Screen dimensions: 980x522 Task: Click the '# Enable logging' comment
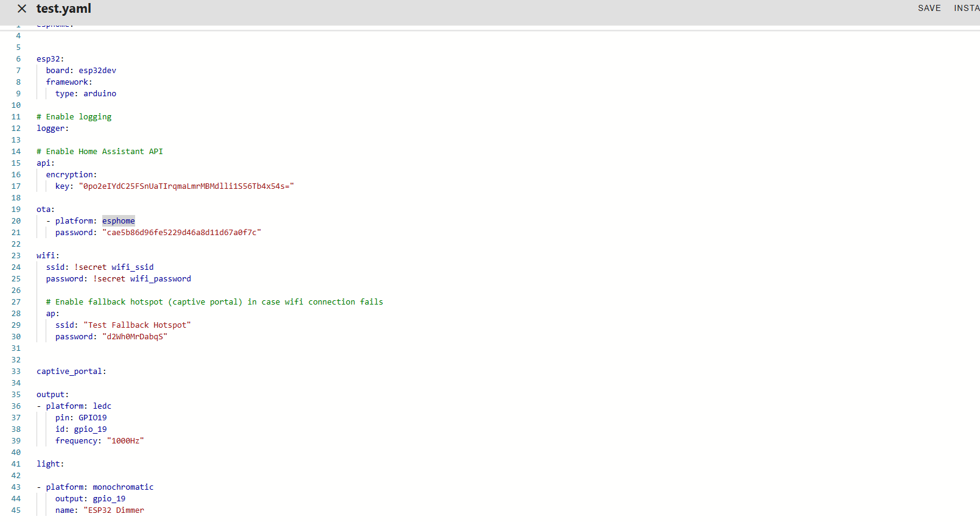[74, 117]
